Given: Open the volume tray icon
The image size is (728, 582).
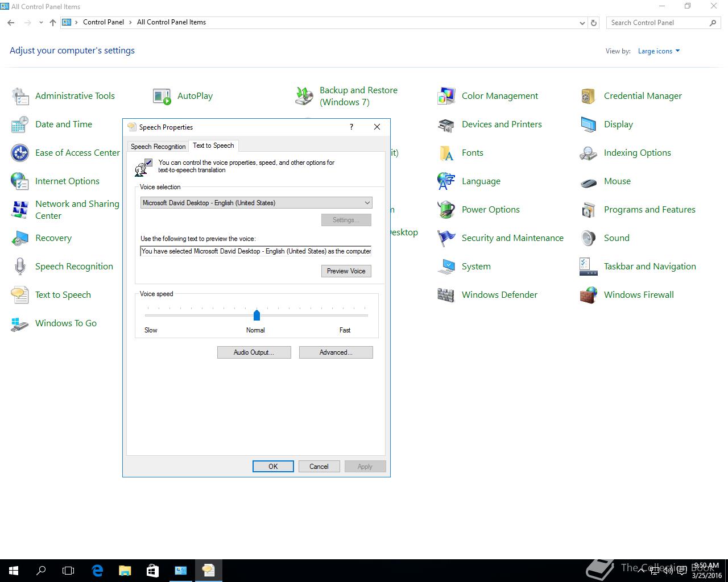Looking at the screenshot, I should [669, 571].
